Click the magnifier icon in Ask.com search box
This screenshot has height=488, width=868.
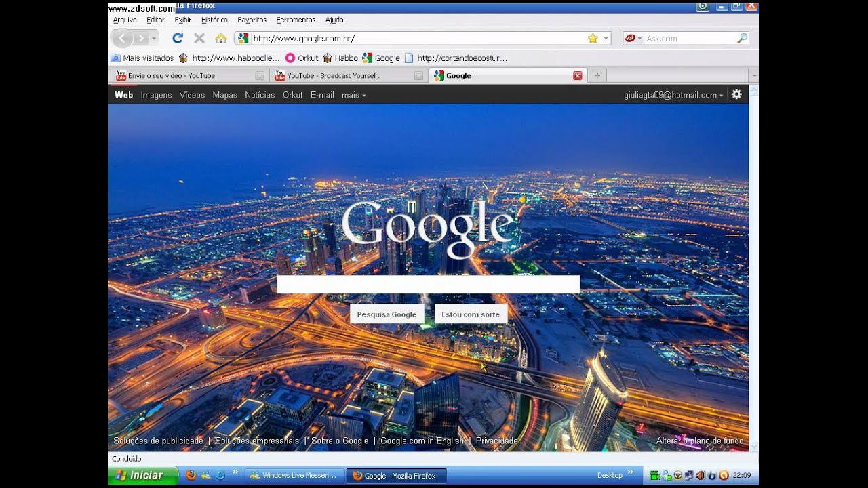click(x=742, y=39)
